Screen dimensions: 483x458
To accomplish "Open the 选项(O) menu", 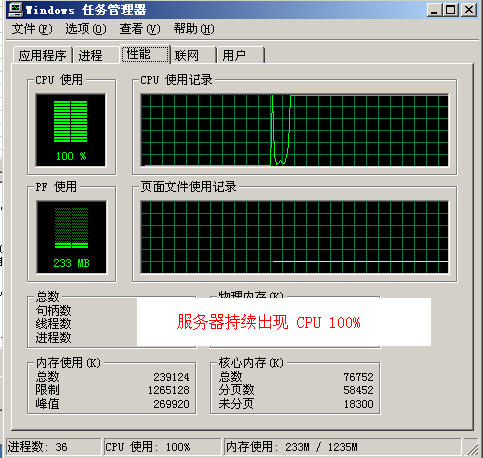I will (x=86, y=29).
